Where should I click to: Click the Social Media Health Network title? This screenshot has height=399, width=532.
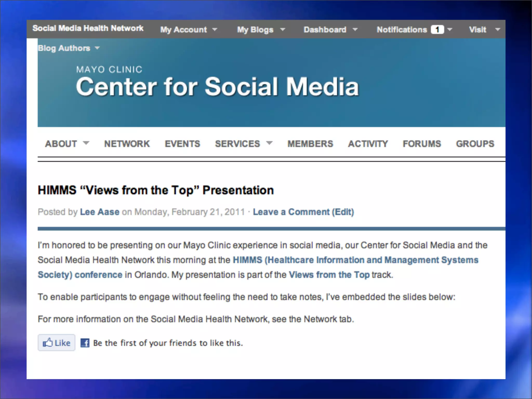(x=88, y=28)
